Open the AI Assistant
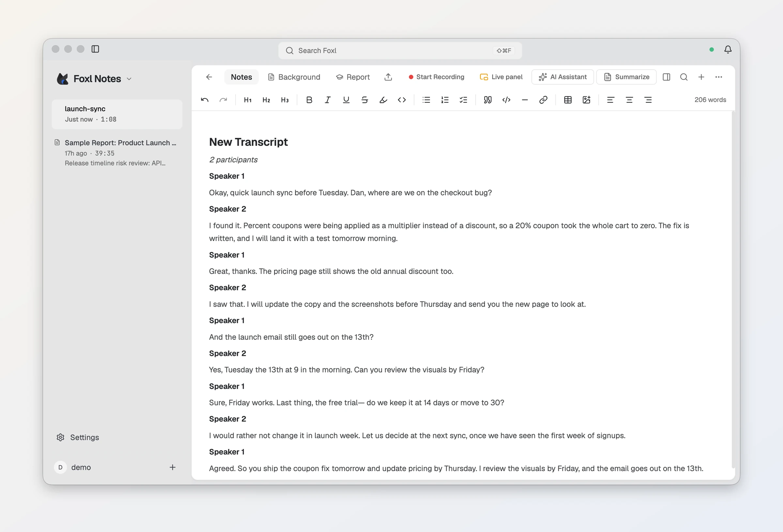This screenshot has height=532, width=783. [563, 77]
